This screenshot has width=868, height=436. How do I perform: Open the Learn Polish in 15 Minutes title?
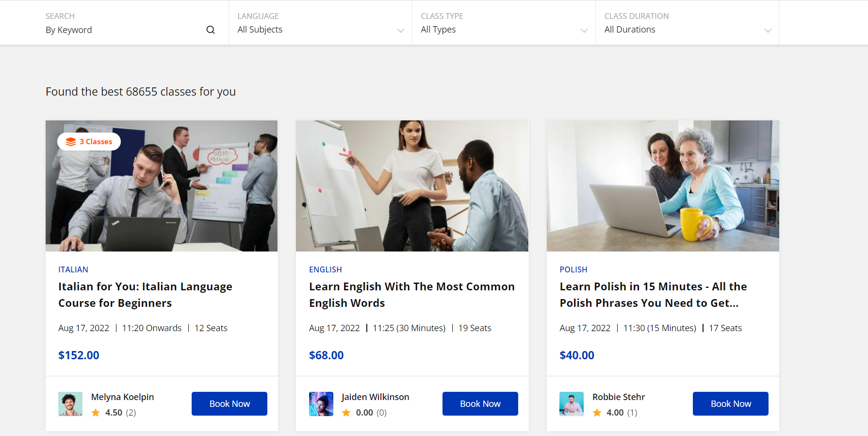[x=653, y=295]
